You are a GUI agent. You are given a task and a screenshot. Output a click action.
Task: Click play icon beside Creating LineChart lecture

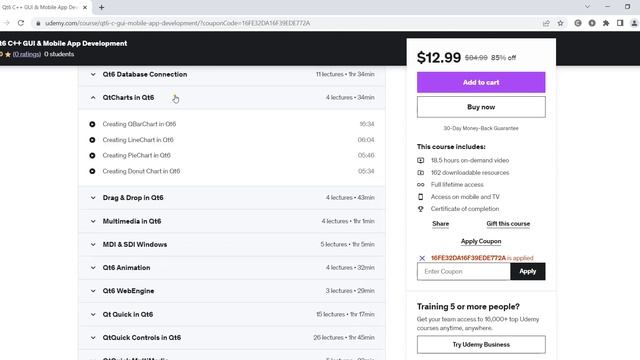pyautogui.click(x=92, y=140)
